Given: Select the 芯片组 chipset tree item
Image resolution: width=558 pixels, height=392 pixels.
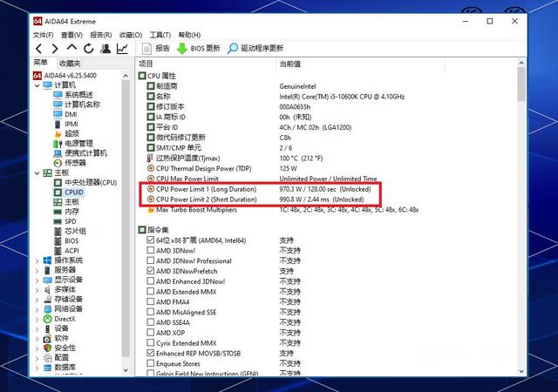Looking at the screenshot, I should (x=70, y=231).
